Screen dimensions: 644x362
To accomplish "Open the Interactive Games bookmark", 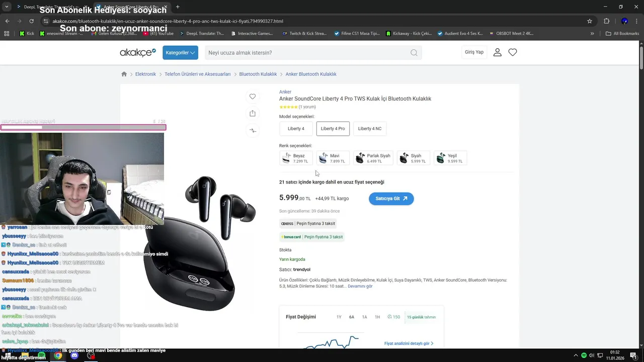I will [252, 34].
